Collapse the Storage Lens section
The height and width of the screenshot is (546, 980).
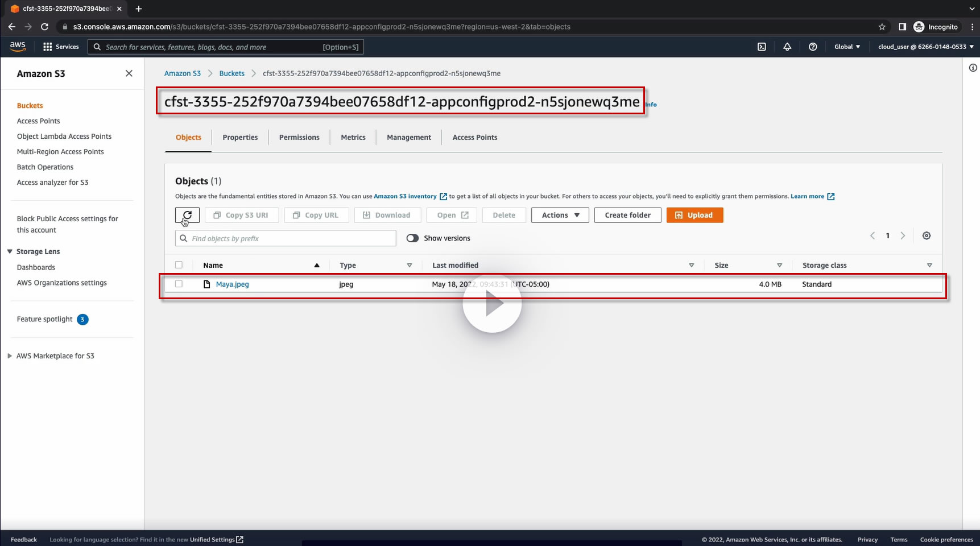tap(10, 251)
